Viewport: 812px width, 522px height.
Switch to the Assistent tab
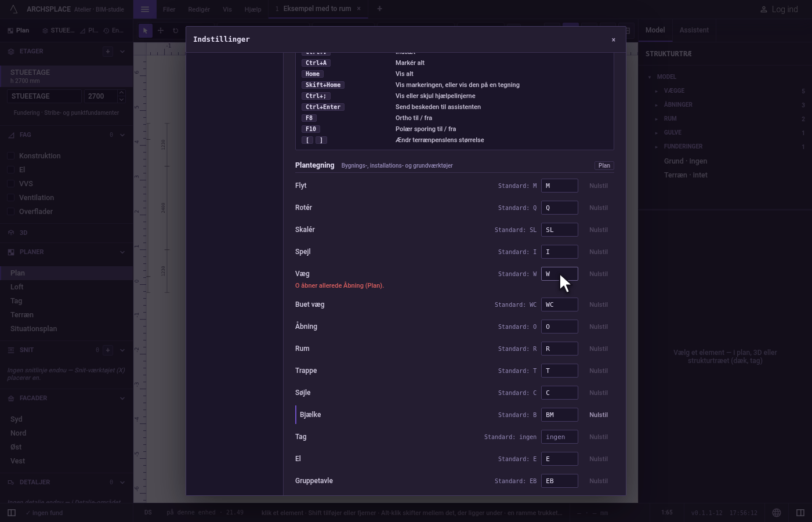coord(694,30)
